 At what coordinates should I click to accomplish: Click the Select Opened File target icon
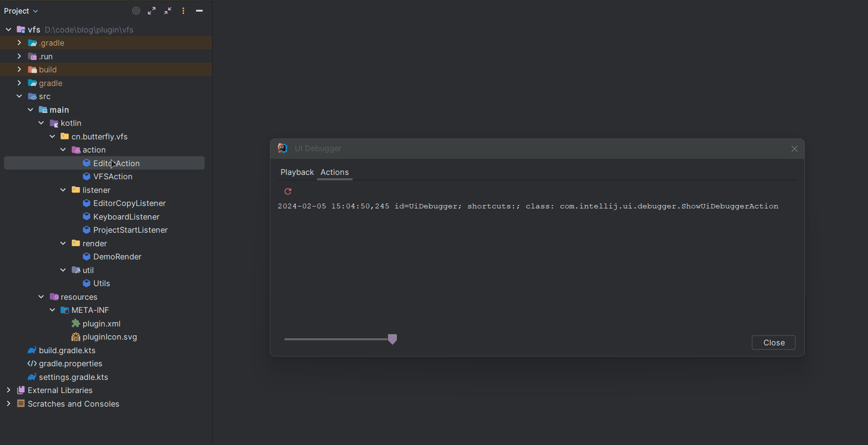pyautogui.click(x=136, y=11)
